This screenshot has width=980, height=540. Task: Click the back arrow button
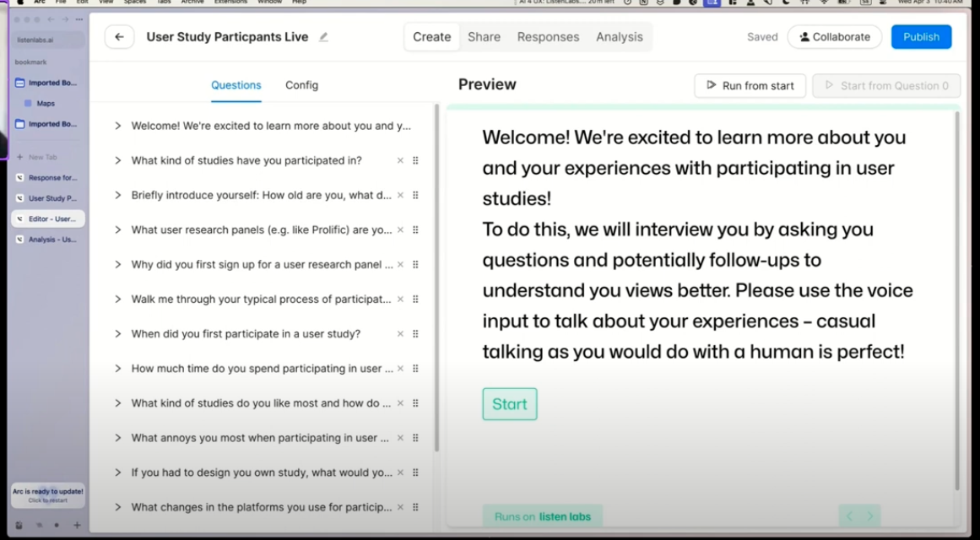[x=119, y=37]
